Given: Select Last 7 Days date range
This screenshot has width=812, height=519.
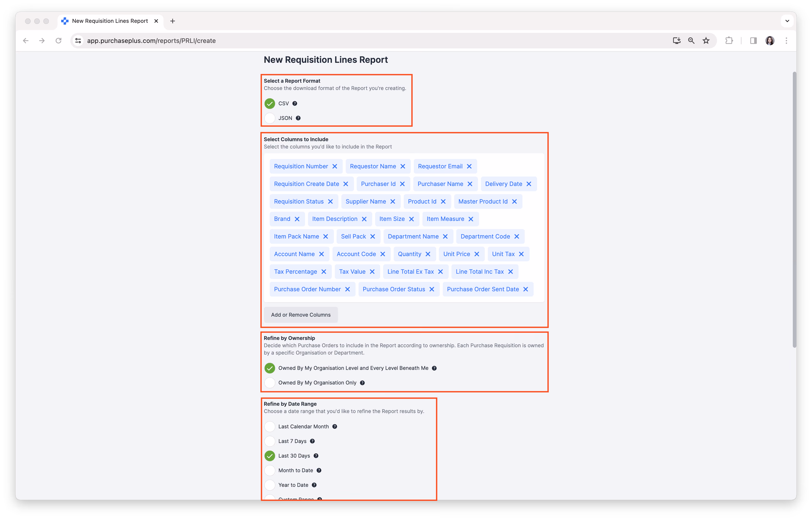Looking at the screenshot, I should (x=270, y=441).
